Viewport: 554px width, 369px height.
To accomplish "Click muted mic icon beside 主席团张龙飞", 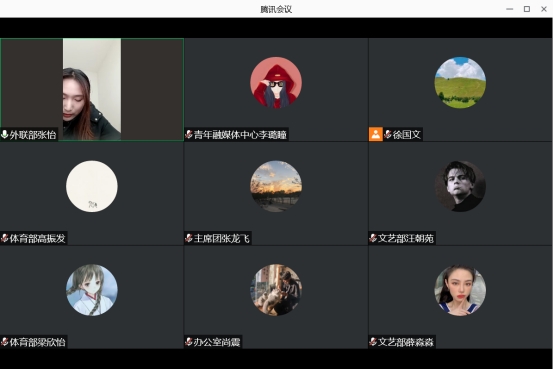I will (189, 238).
